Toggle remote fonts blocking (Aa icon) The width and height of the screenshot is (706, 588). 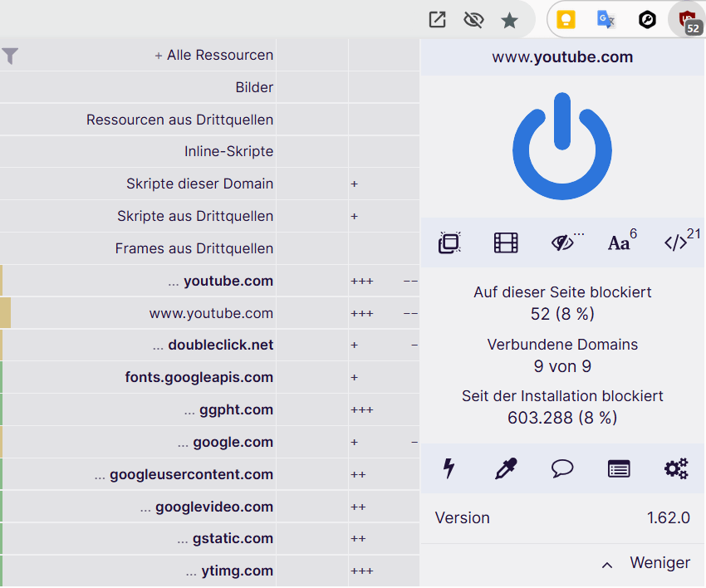point(620,243)
